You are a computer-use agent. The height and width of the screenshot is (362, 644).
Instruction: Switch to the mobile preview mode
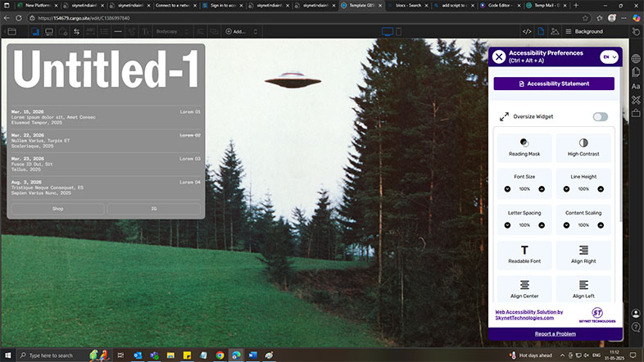pyautogui.click(x=398, y=32)
